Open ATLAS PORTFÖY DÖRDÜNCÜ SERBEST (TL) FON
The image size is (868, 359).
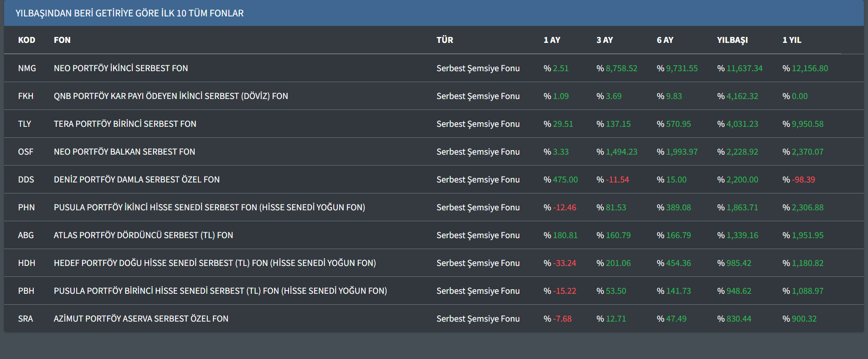tap(143, 235)
